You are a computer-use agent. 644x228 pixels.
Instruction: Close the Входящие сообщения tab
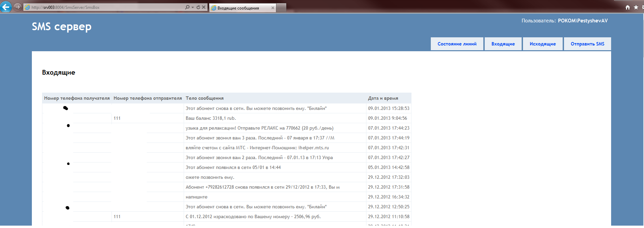273,8
